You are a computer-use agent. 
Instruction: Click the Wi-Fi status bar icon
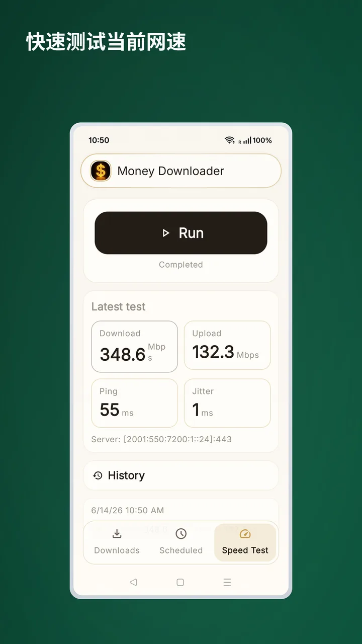(x=230, y=140)
